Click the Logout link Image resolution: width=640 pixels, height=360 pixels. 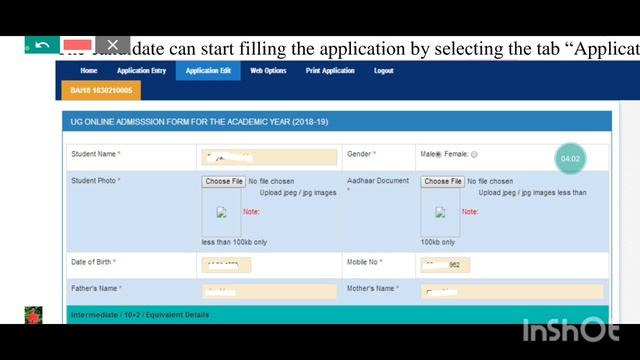(384, 71)
